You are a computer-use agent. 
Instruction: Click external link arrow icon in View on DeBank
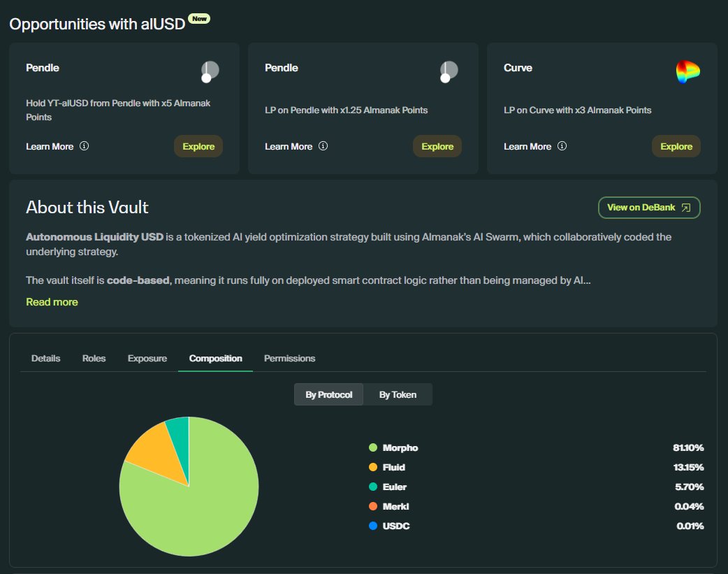click(x=686, y=208)
